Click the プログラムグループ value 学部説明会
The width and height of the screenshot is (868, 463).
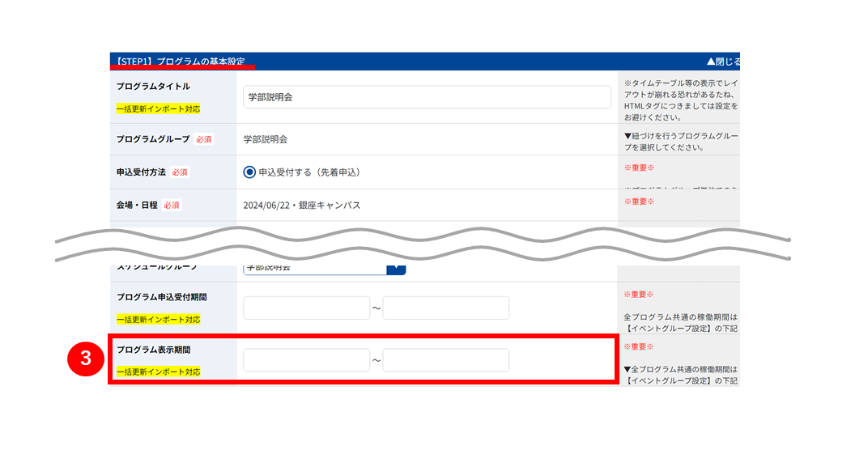click(x=265, y=139)
